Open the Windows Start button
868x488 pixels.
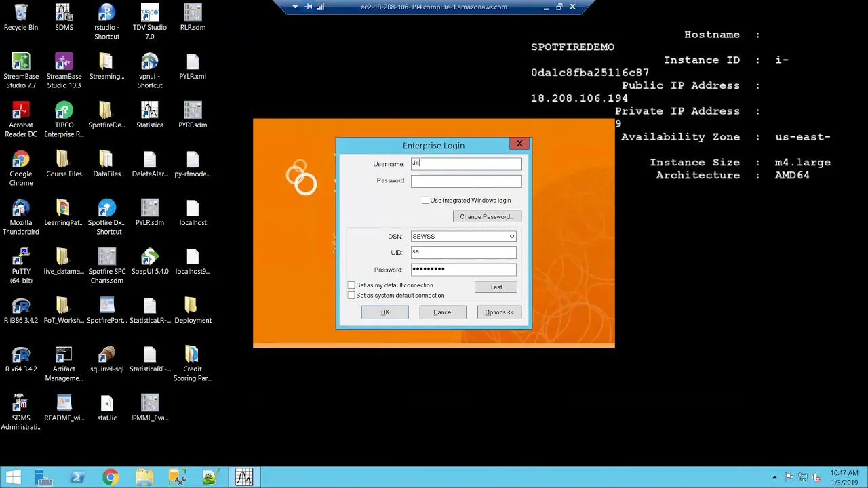tap(13, 478)
